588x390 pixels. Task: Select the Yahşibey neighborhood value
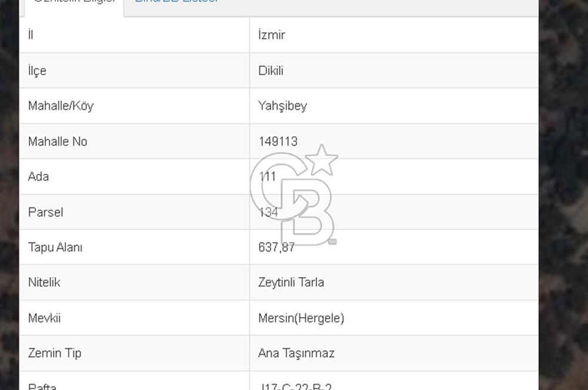pyautogui.click(x=283, y=106)
